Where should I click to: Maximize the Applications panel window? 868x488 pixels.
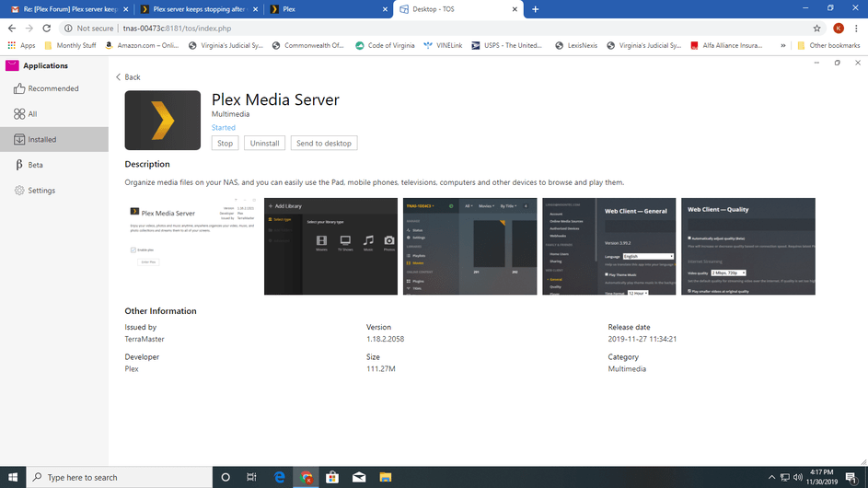(838, 63)
